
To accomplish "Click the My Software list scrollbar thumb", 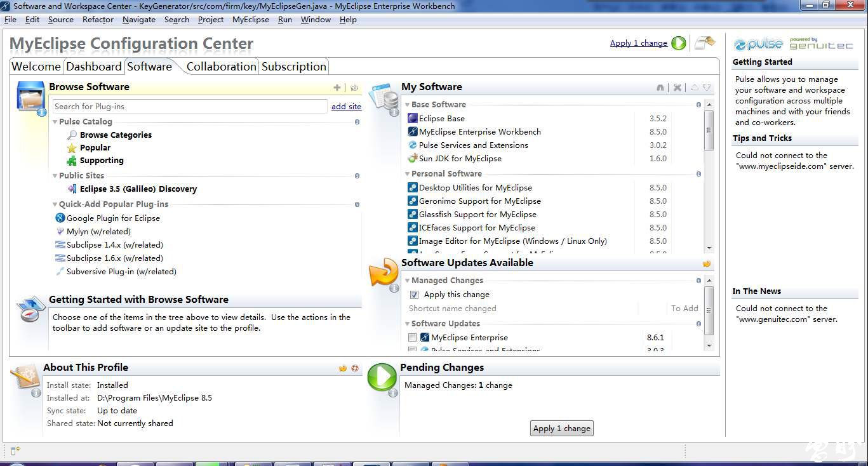I will 709,130.
